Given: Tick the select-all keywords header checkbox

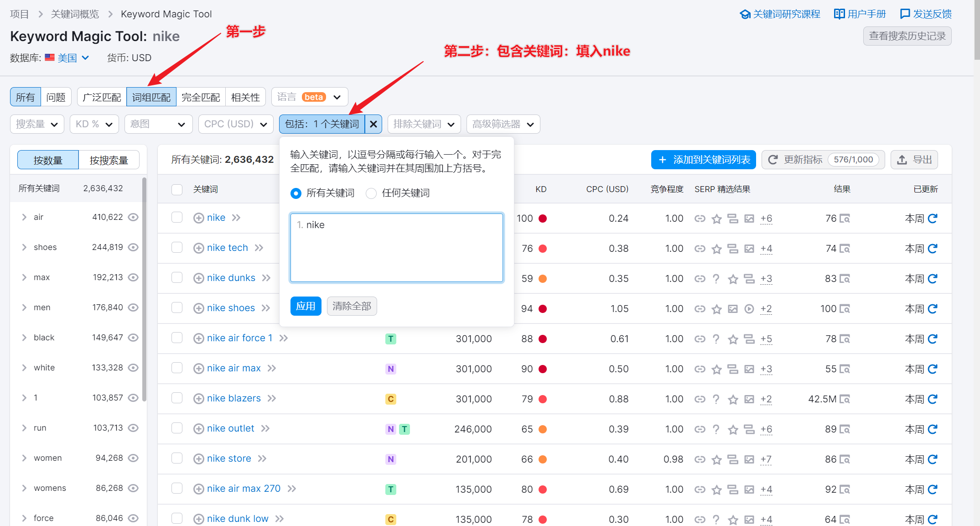Looking at the screenshot, I should point(177,189).
